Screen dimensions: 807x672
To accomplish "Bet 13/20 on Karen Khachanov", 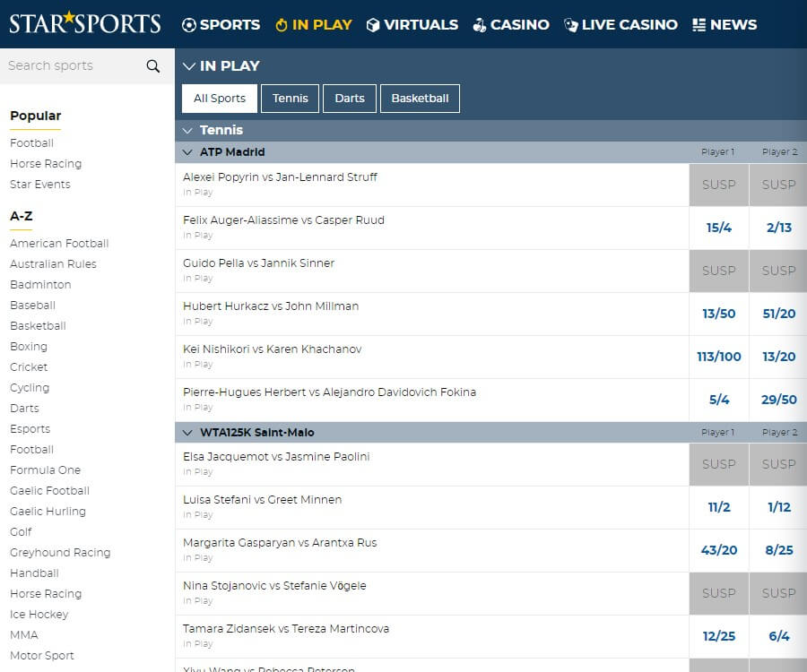I will 778,357.
